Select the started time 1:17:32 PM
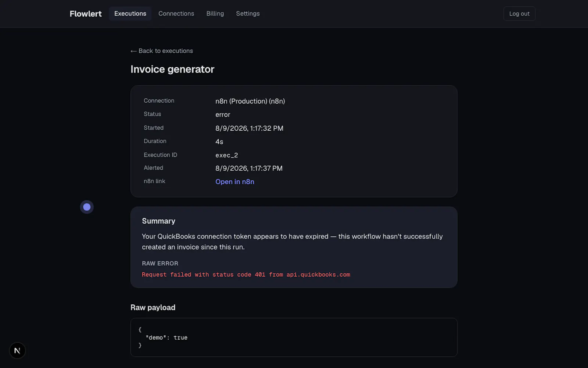The height and width of the screenshot is (368, 588). point(250,128)
